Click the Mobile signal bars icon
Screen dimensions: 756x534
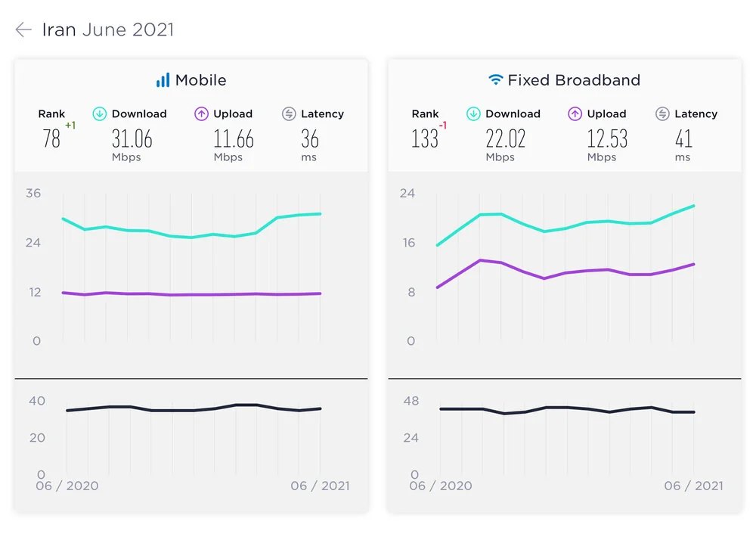pyautogui.click(x=163, y=80)
